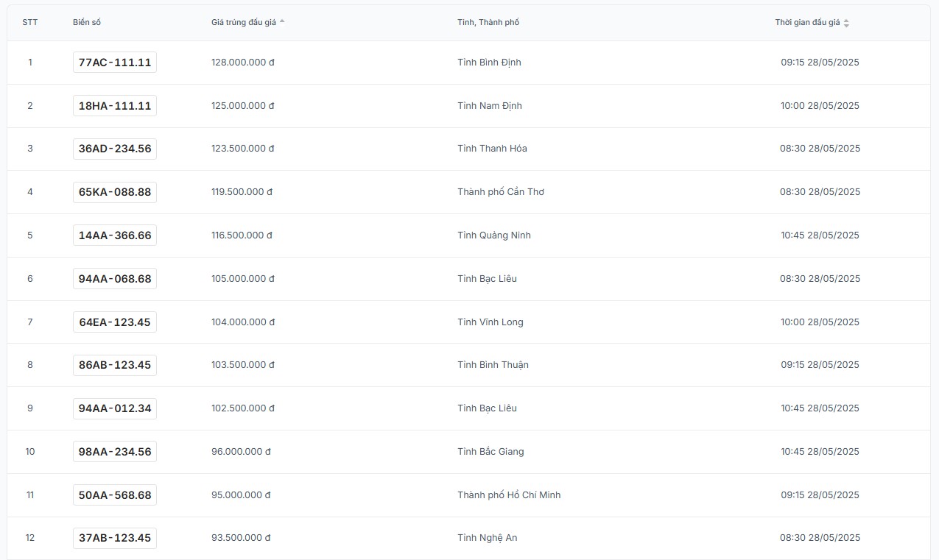Click price 102.500.000 đ

[x=243, y=408]
